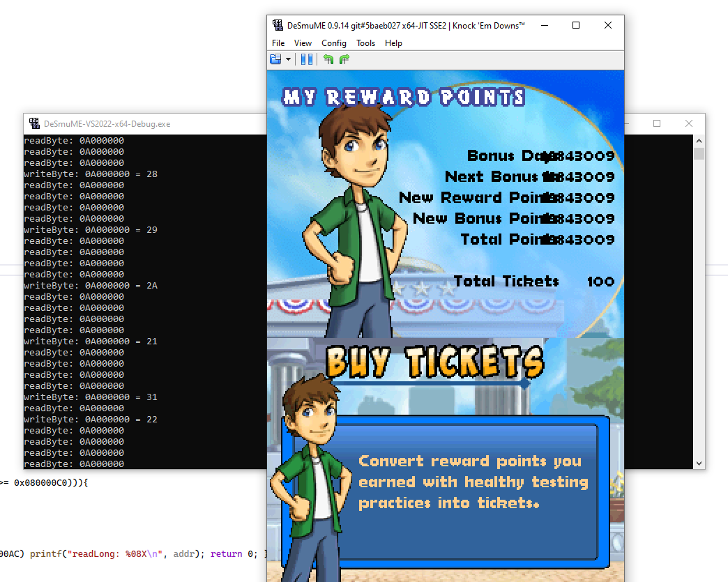Viewport: 728px width, 582px height.
Task: Click the "readLong: %08X\n" string in code
Action: coord(114,553)
